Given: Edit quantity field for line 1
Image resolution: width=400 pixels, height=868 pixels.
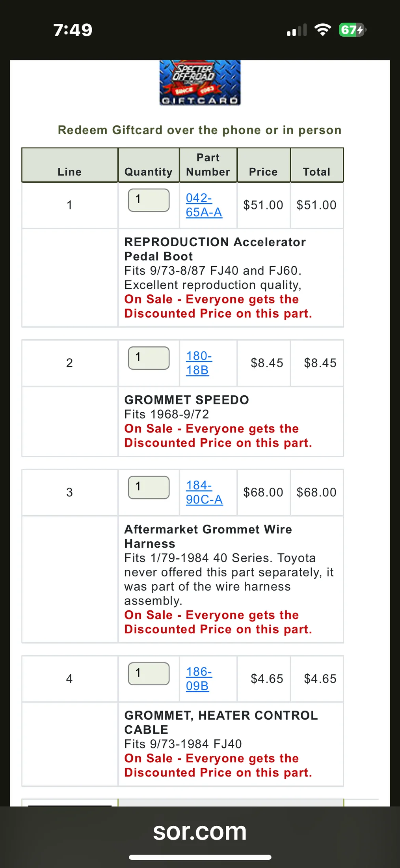Looking at the screenshot, I should point(149,200).
